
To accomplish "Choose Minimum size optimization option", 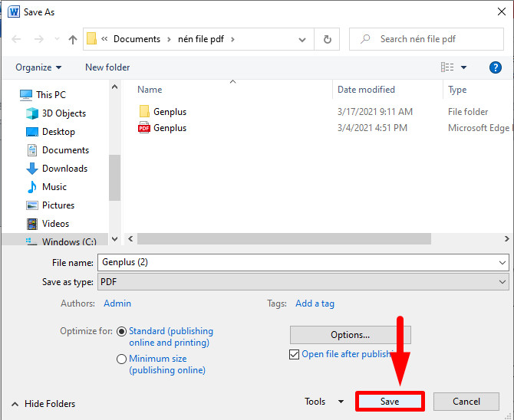I will pos(122,359).
